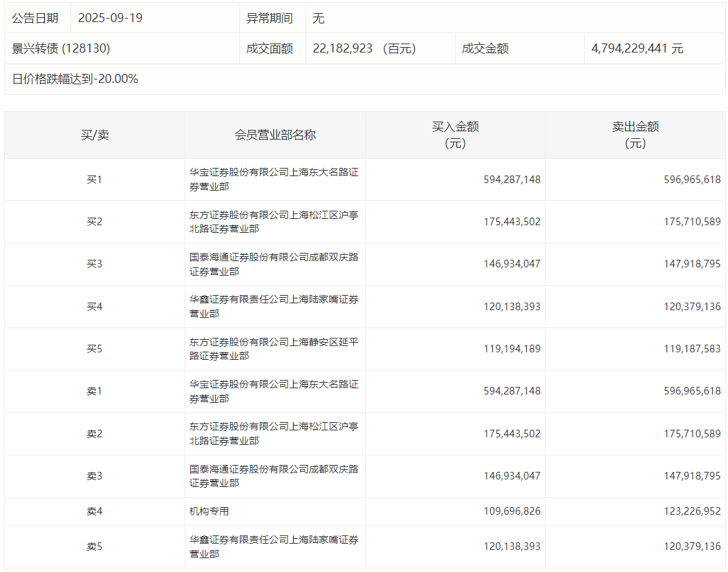Click the 买入金额 (元) column header
728x572 pixels.
click(x=455, y=135)
